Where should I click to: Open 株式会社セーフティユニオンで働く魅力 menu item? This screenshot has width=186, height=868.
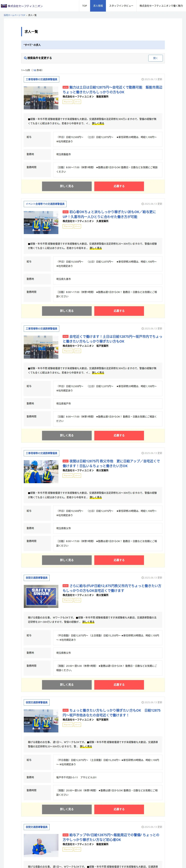point(161,6)
